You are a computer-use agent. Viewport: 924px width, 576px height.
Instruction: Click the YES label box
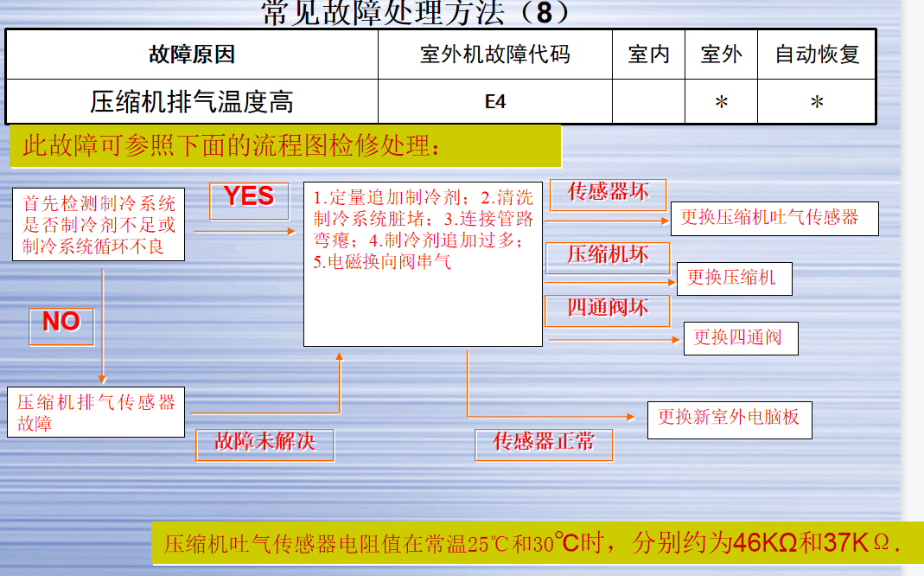[249, 201]
